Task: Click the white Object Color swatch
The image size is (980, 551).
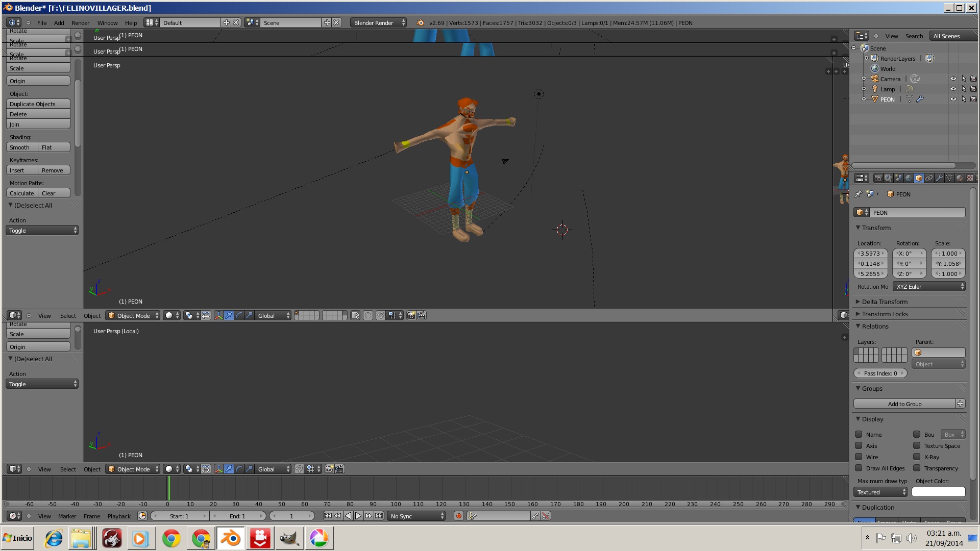Action: (938, 492)
